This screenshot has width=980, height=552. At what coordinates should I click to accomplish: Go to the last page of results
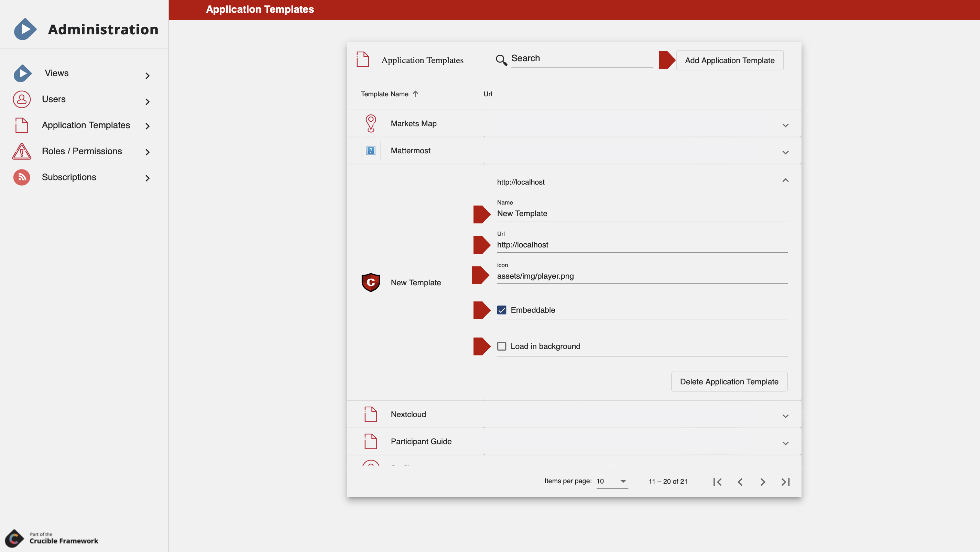(785, 482)
